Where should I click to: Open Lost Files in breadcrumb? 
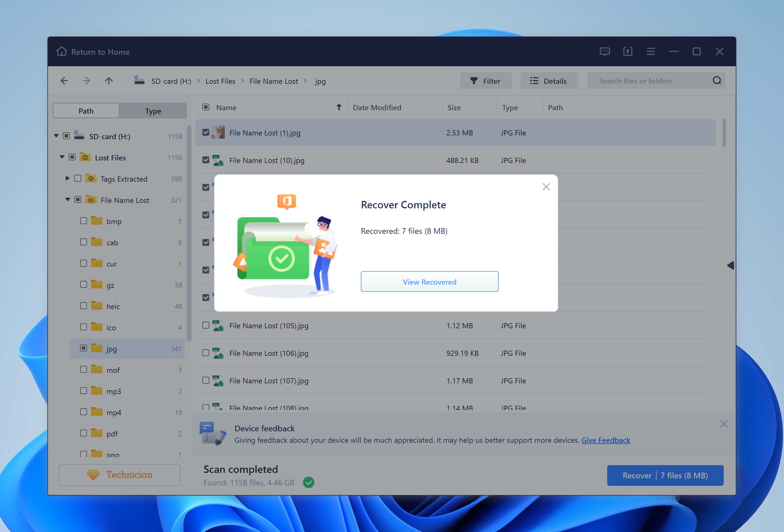[x=220, y=81]
